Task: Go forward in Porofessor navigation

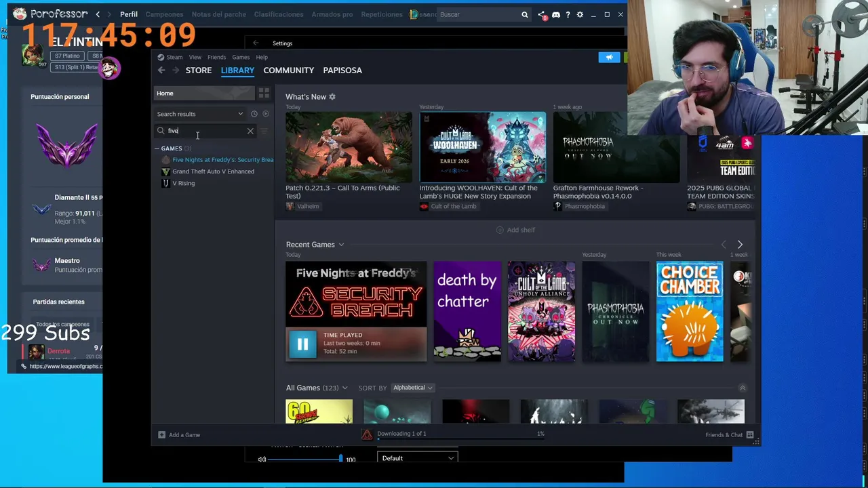Action: pos(111,14)
